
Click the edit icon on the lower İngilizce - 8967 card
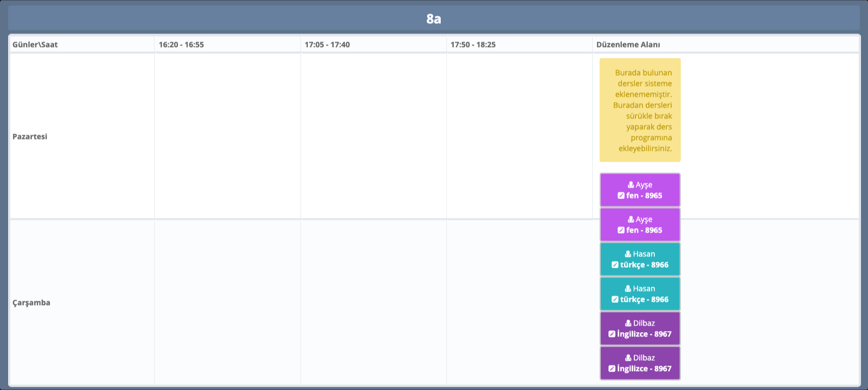(612, 369)
